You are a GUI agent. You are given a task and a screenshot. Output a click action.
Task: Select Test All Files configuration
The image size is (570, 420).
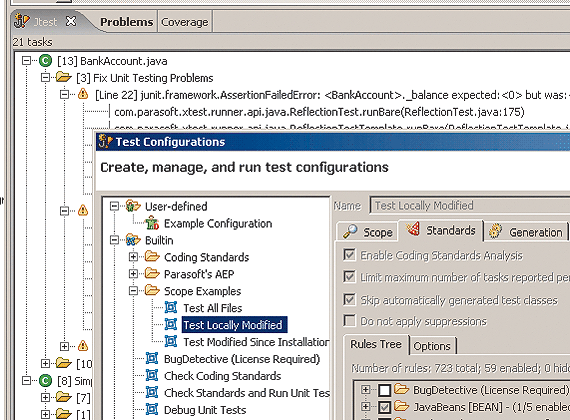pyautogui.click(x=213, y=308)
